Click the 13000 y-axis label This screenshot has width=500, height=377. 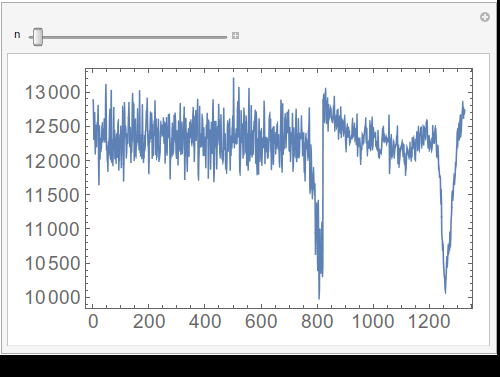(x=52, y=93)
